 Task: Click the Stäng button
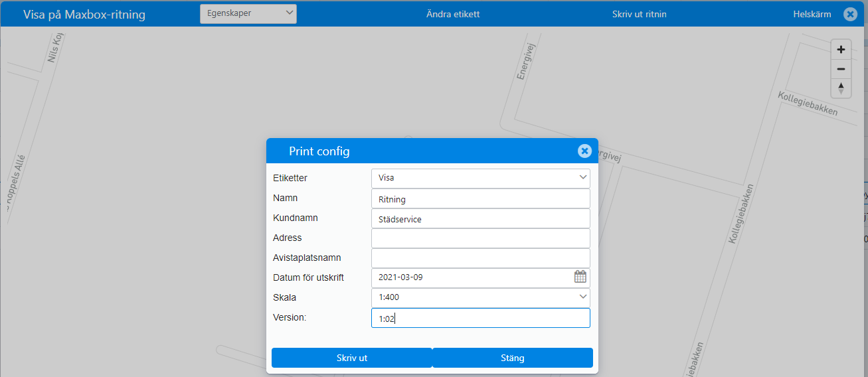click(x=513, y=358)
